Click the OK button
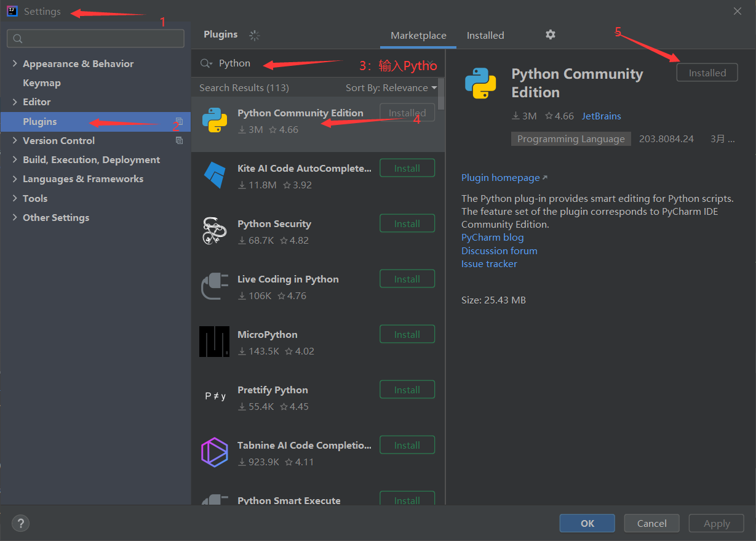This screenshot has height=541, width=756. (587, 523)
